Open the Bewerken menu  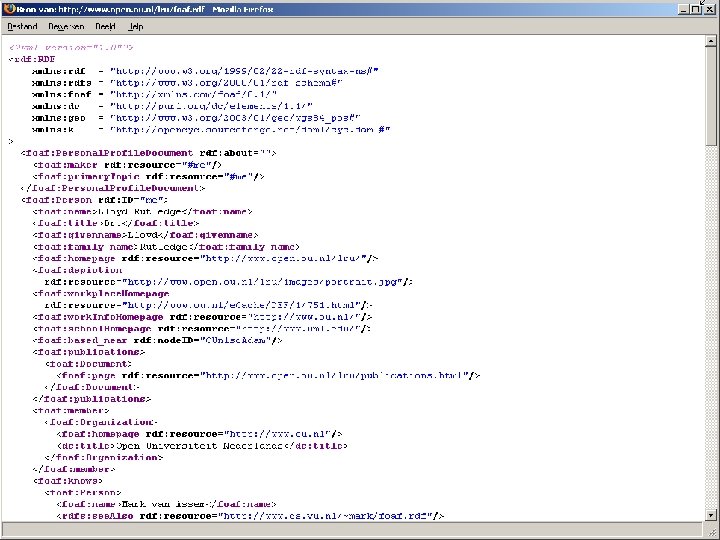(66, 27)
